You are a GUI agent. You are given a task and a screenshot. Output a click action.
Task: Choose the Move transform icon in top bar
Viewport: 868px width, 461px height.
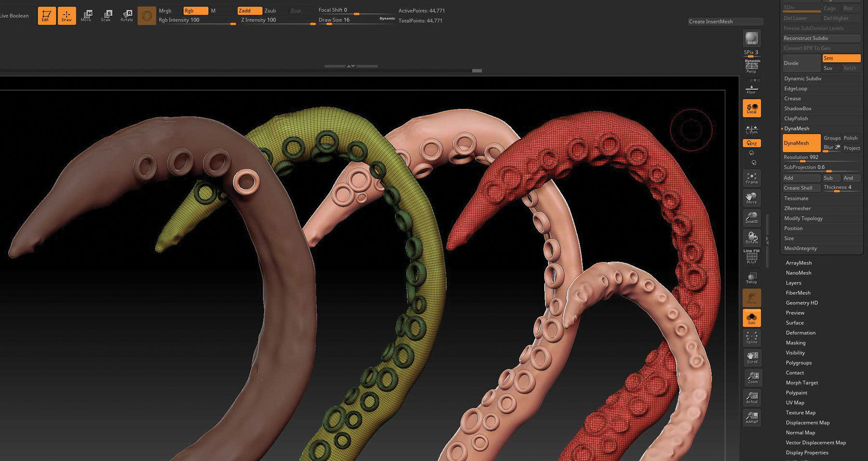pyautogui.click(x=86, y=16)
